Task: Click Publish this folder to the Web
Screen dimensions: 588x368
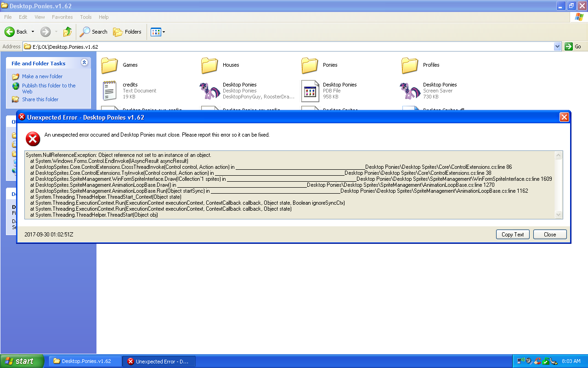Action: pyautogui.click(x=49, y=88)
